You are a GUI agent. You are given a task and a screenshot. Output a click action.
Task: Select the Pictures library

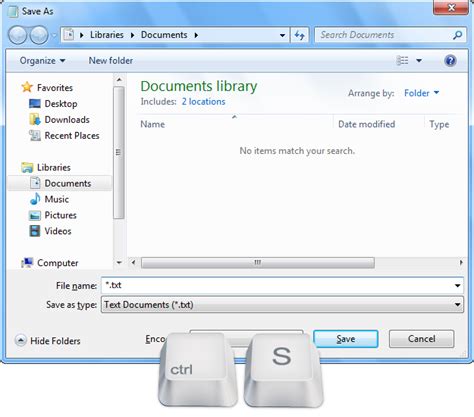60,215
